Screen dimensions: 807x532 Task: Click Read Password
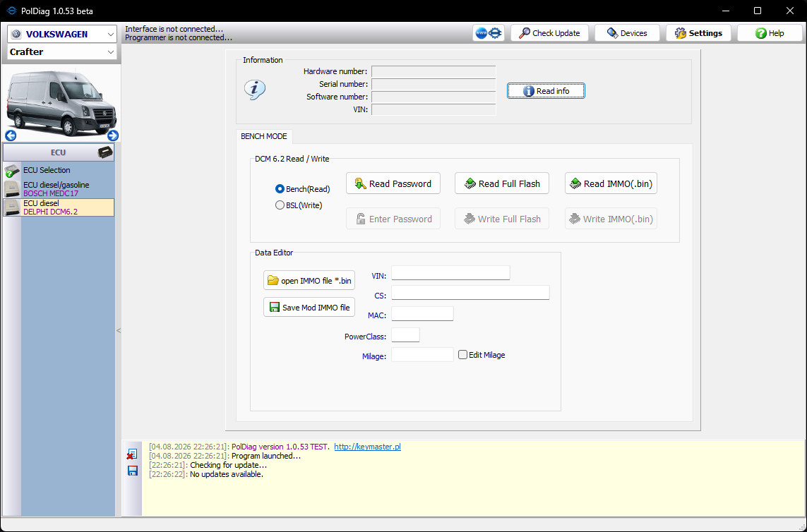pyautogui.click(x=393, y=183)
